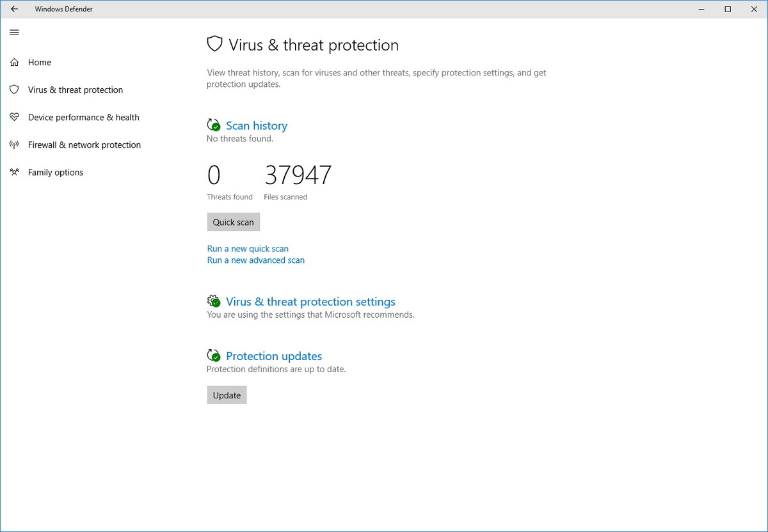Click the back arrow in the title bar

pyautogui.click(x=14, y=9)
